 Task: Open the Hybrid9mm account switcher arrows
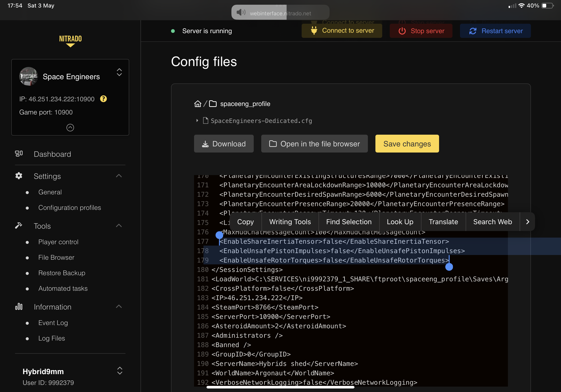point(120,371)
